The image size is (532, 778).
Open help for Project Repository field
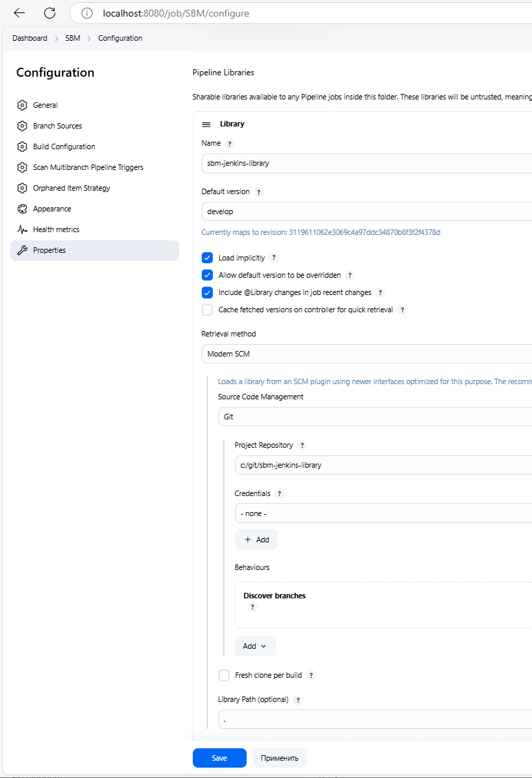302,446
